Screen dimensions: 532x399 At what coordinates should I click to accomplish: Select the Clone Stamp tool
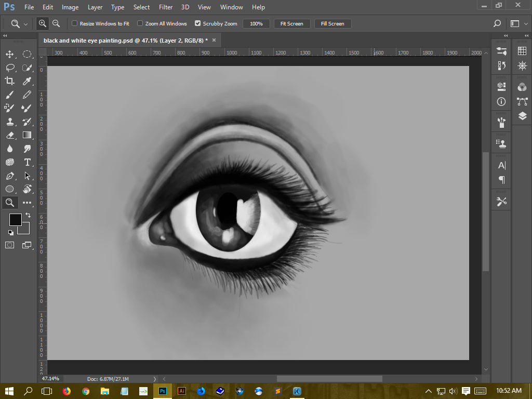10,122
